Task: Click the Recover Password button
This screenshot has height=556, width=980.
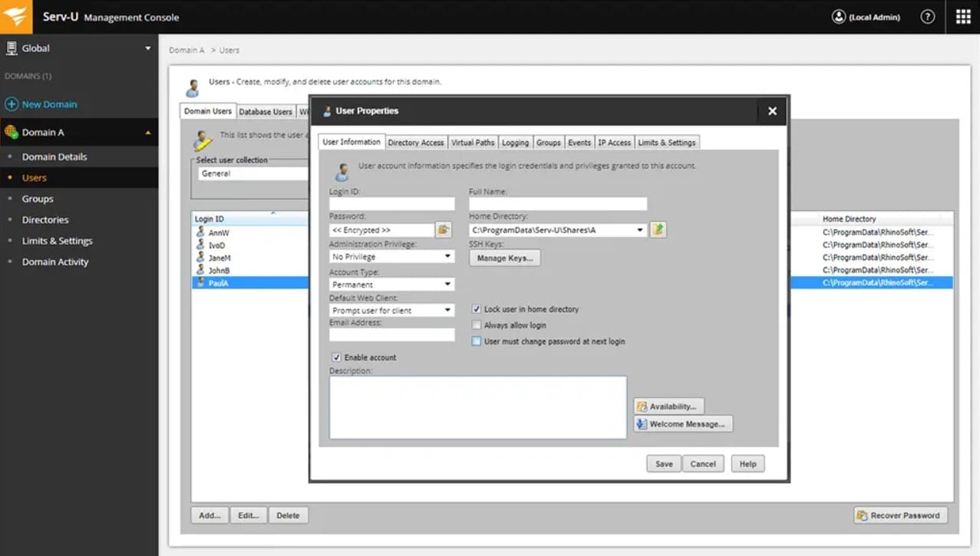Action: coord(901,515)
